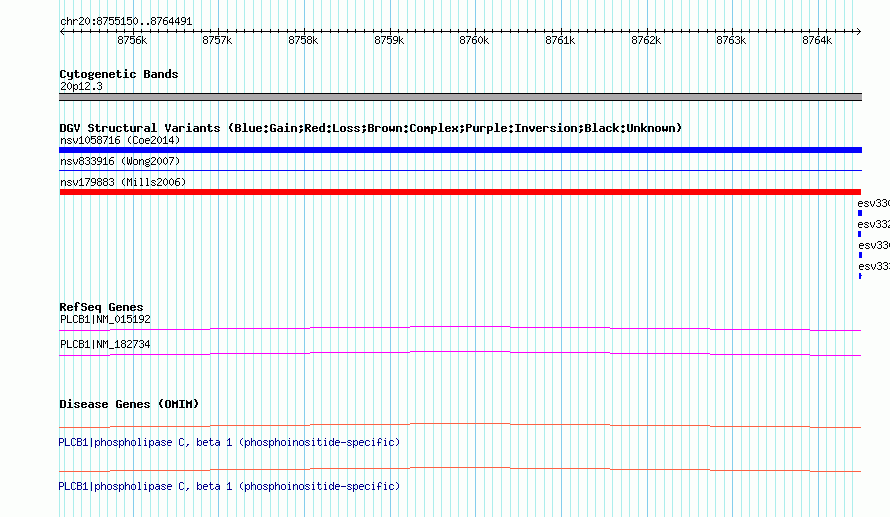Image resolution: width=890 pixels, height=517 pixels.
Task: Select the magenta gene line under PLCB1|NM_182734
Action: (460, 354)
